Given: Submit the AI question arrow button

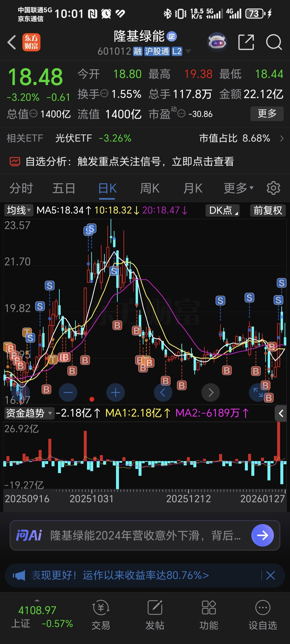Looking at the screenshot, I should tap(263, 535).
